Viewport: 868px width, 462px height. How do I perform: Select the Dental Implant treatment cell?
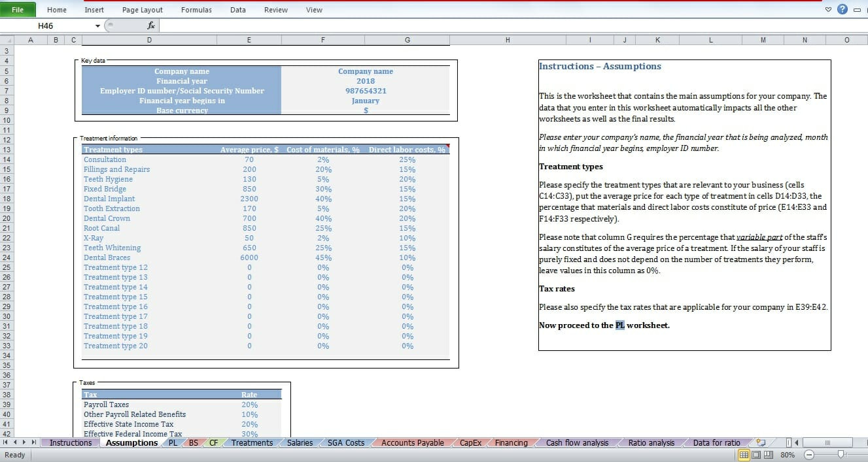[149, 199]
